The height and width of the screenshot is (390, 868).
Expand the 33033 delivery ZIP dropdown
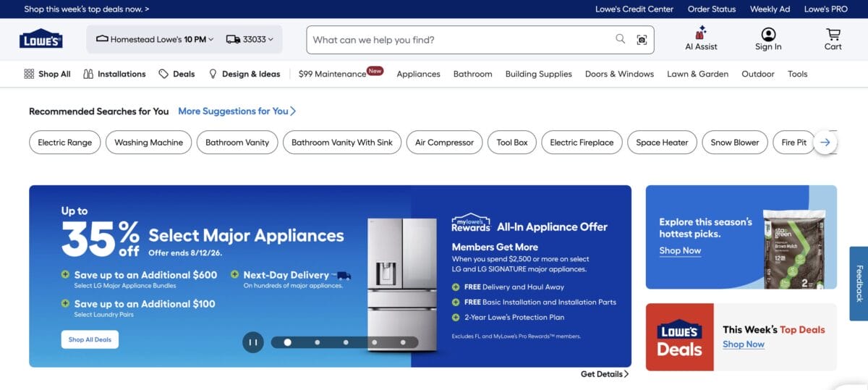pos(250,40)
